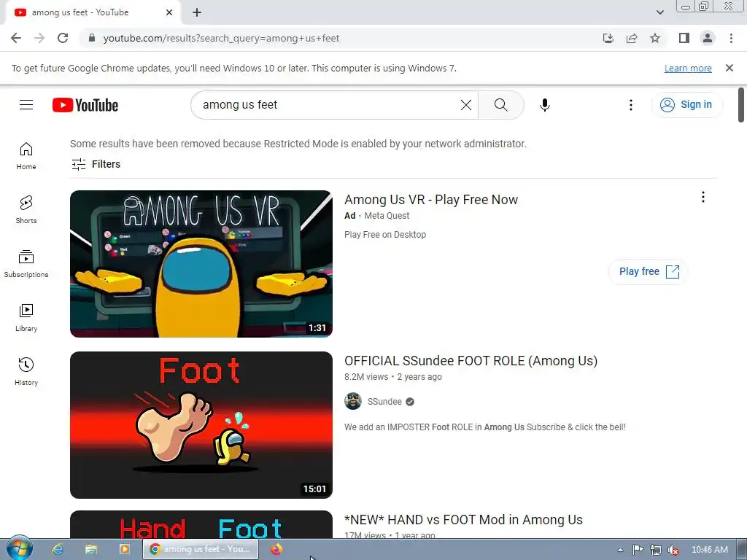
Task: Play the SSundee Foot video thumbnail
Action: pos(201,425)
